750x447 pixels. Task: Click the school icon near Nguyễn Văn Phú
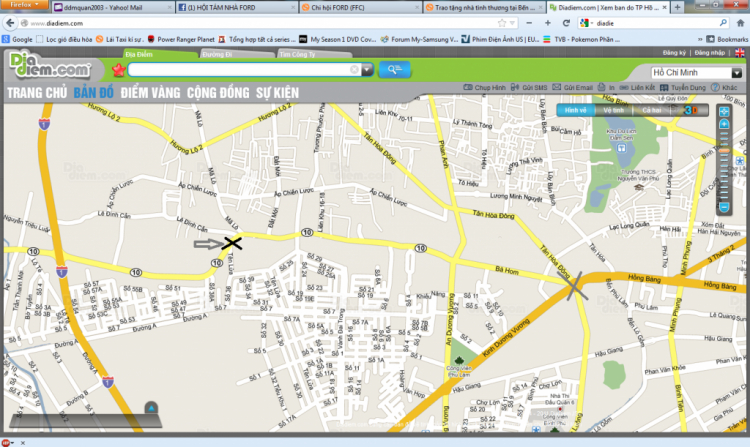639,187
